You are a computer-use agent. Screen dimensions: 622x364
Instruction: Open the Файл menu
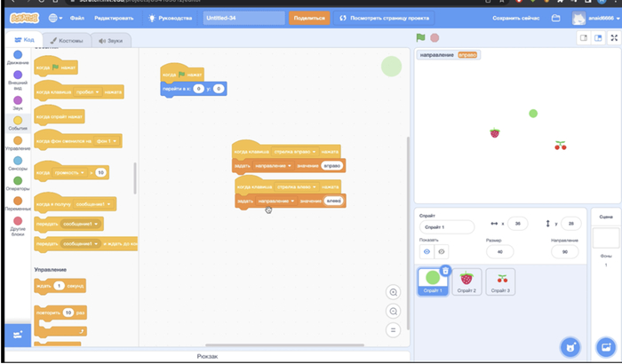[x=77, y=18]
